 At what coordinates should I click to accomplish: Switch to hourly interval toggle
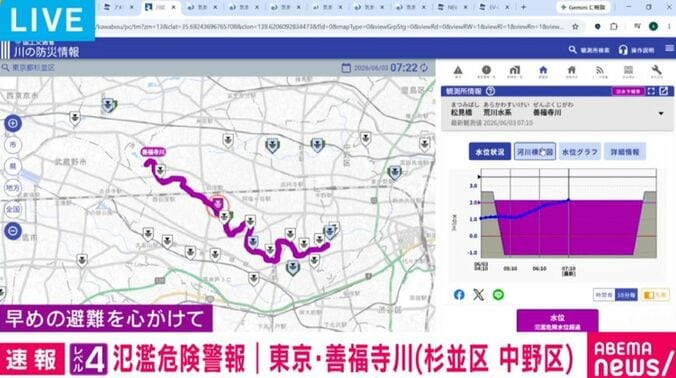tap(604, 295)
